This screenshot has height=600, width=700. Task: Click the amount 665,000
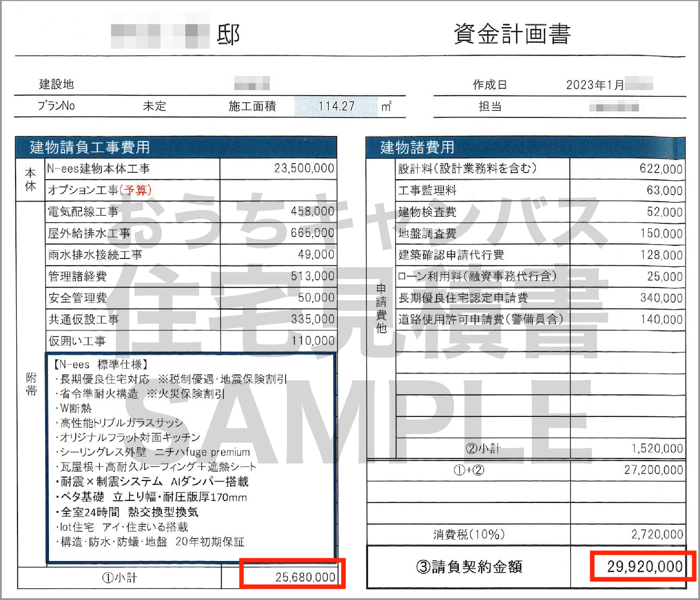pos(313,233)
